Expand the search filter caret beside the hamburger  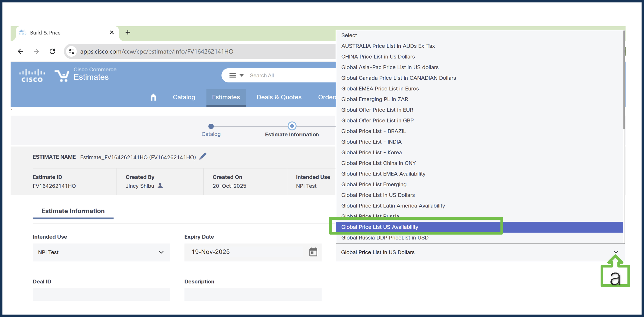click(x=241, y=75)
